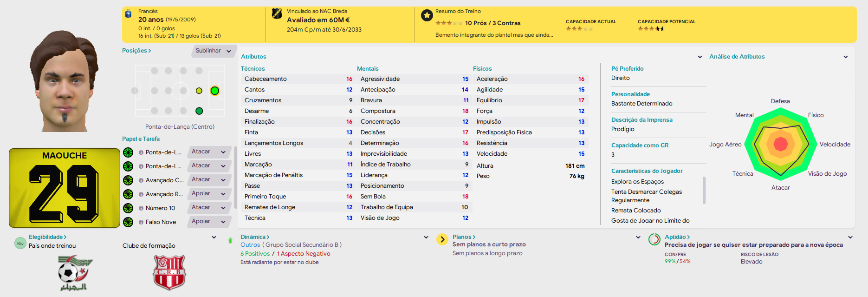Click the Aptidão fitness circle icon

click(x=654, y=239)
